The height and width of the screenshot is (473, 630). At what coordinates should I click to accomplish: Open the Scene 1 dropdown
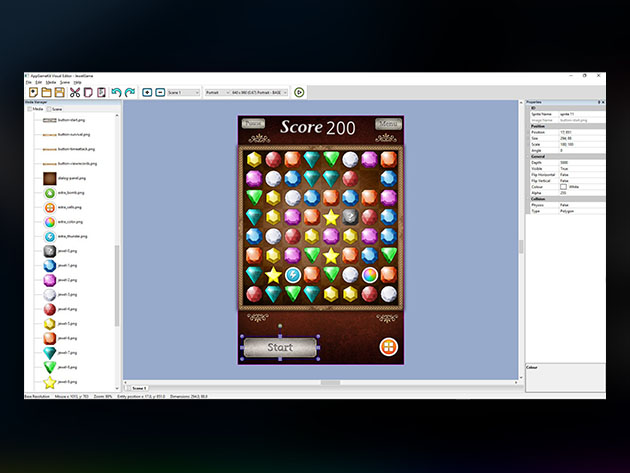pos(183,92)
